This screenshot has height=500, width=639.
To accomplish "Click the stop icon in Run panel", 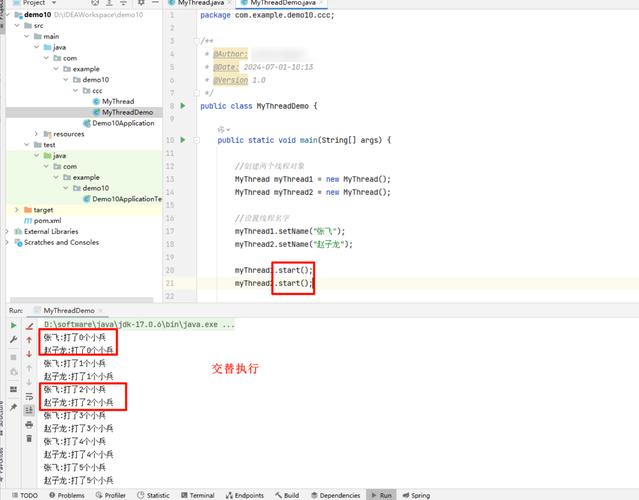I will (x=12, y=357).
